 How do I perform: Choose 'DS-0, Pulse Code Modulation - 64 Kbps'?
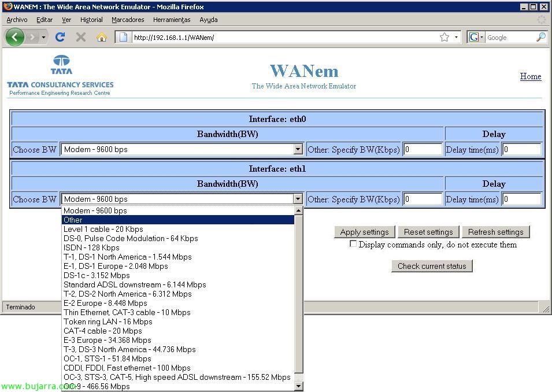coord(178,238)
